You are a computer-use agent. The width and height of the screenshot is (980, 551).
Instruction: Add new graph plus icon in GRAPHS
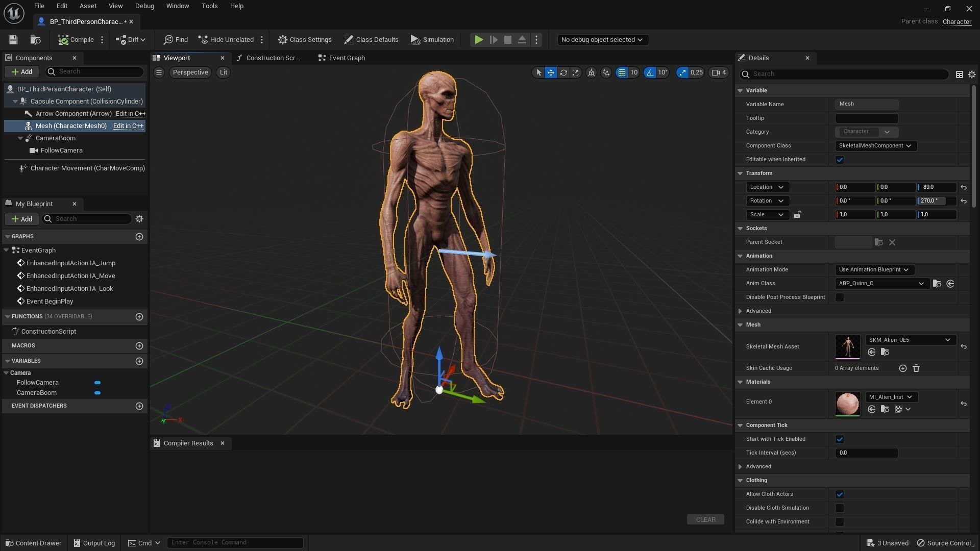pyautogui.click(x=139, y=237)
